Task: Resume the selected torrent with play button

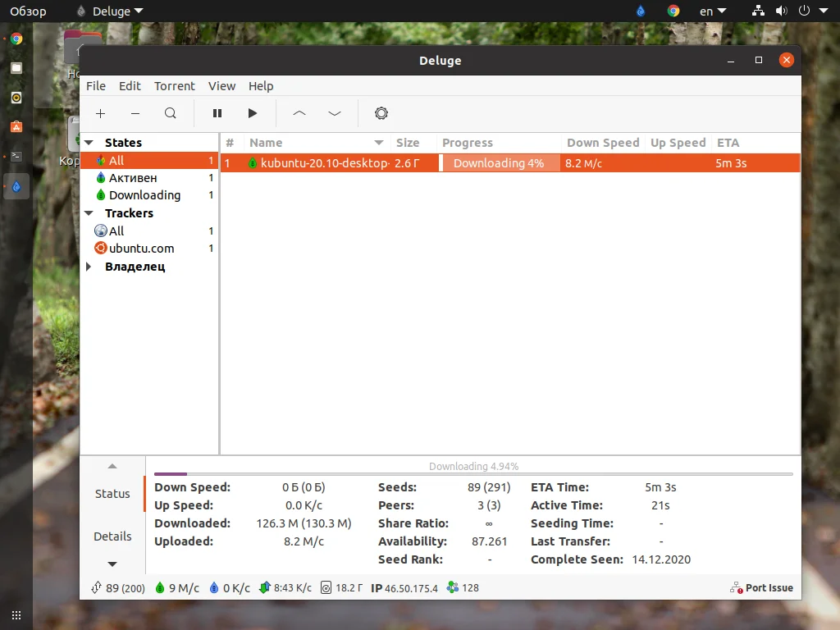Action: click(253, 113)
